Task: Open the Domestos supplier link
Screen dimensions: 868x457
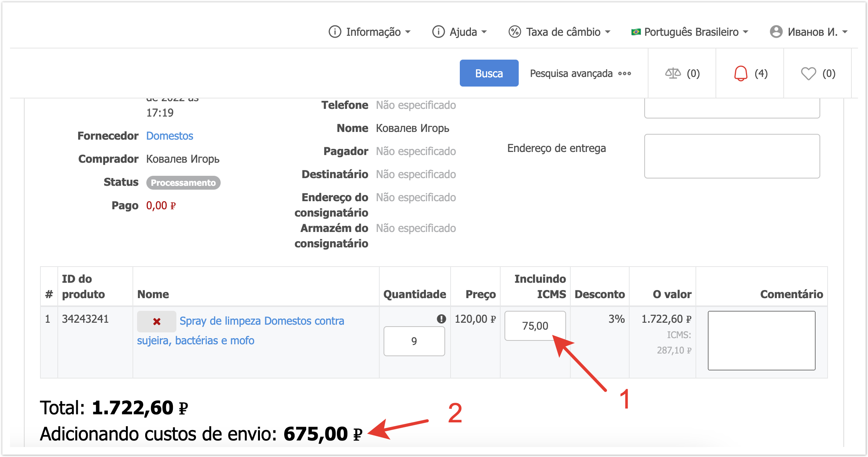Action: pos(169,136)
